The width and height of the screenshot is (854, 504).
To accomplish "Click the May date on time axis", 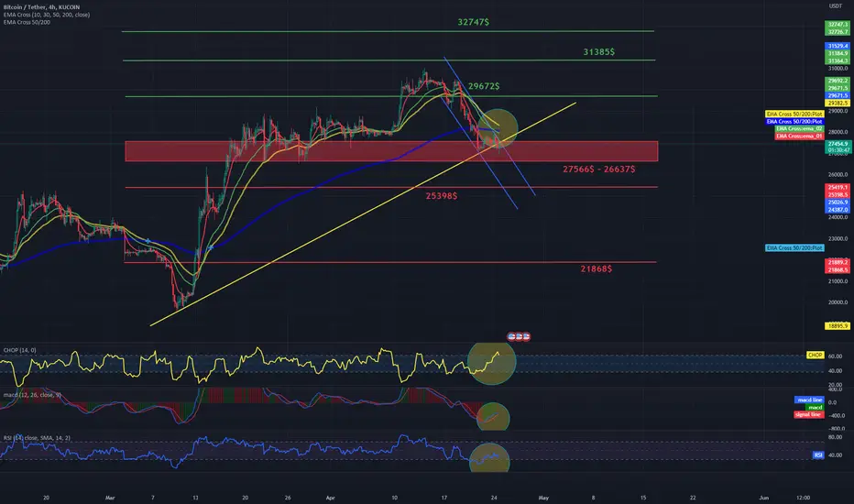I will pos(543,498).
